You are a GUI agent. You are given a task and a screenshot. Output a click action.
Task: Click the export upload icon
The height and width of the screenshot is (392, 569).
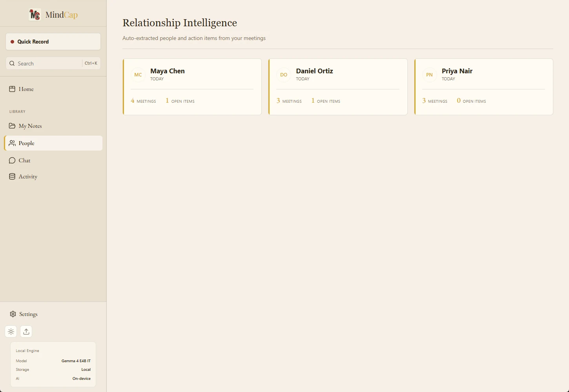coord(26,332)
